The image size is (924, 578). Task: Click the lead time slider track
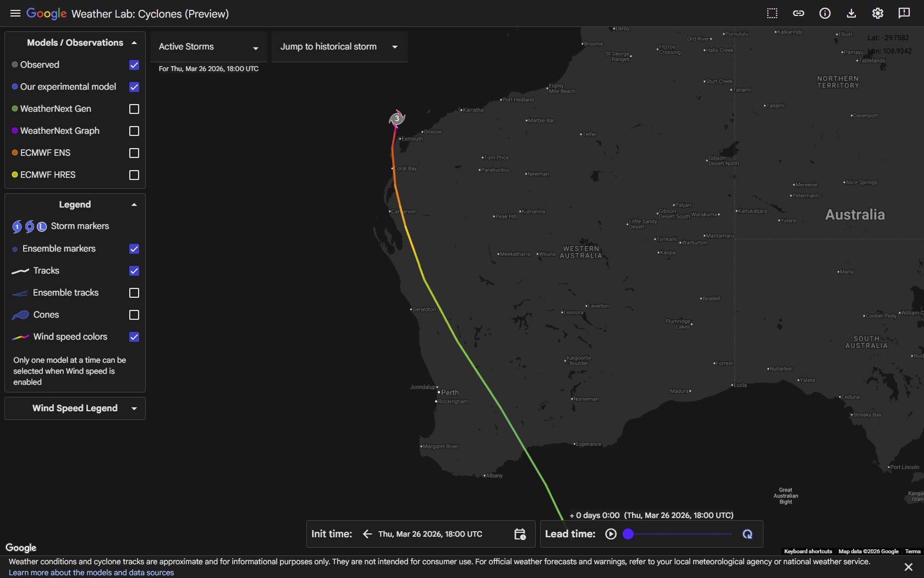(x=680, y=534)
